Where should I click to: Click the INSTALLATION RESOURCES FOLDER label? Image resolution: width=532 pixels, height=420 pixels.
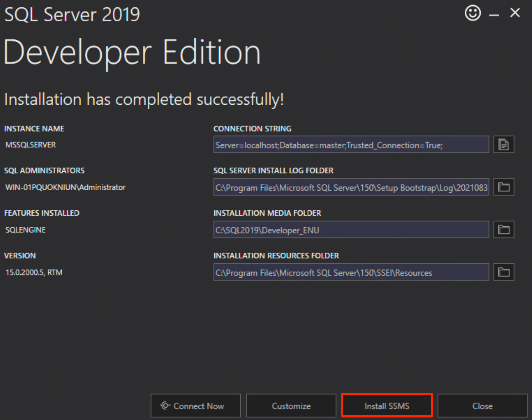(x=276, y=256)
